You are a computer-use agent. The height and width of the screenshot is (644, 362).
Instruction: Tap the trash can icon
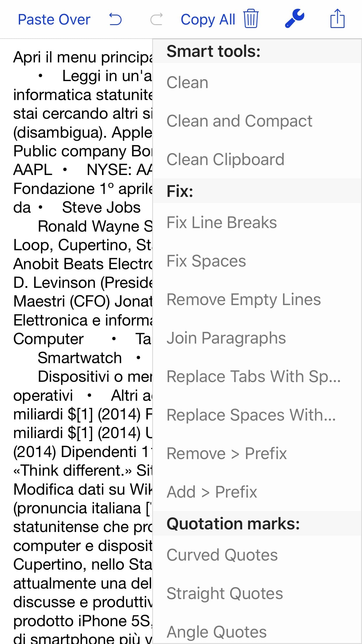[251, 19]
